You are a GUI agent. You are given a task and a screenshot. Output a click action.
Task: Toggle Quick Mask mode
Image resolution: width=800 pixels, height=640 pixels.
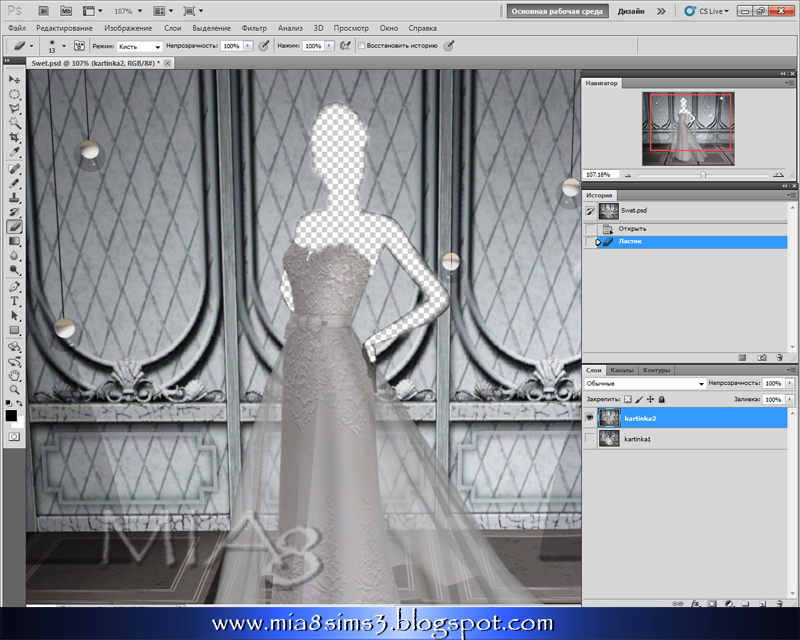coord(14,437)
